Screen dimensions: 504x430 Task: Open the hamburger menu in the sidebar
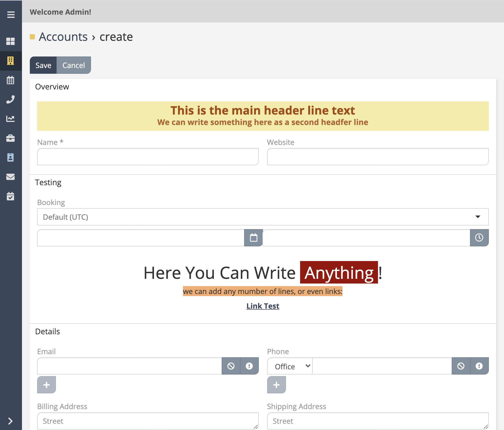(11, 15)
